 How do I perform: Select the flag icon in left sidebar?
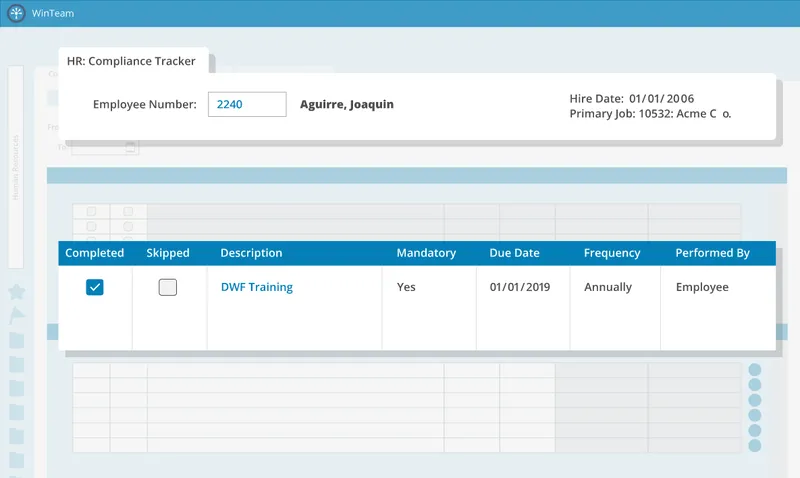[x=17, y=315]
